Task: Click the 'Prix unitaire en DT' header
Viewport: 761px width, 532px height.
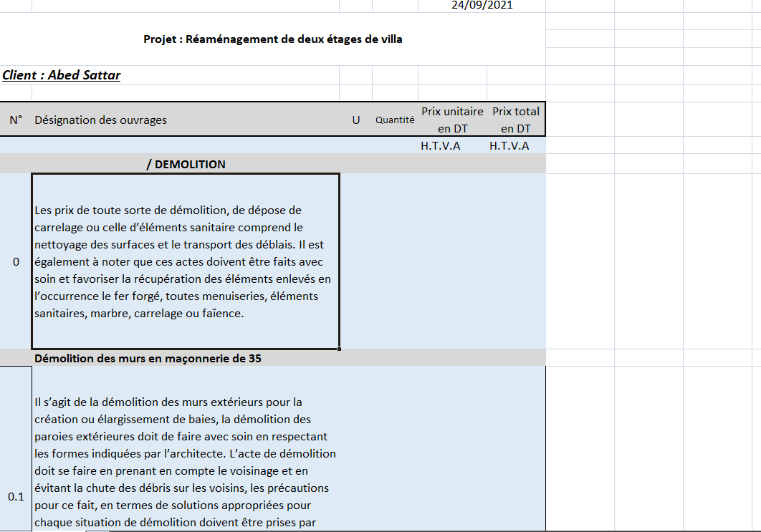Action: 452,120
